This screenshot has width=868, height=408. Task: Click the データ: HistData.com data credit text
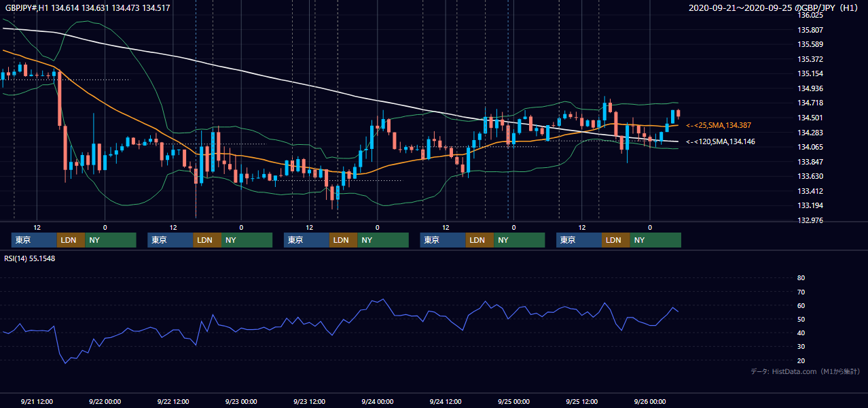tap(806, 371)
